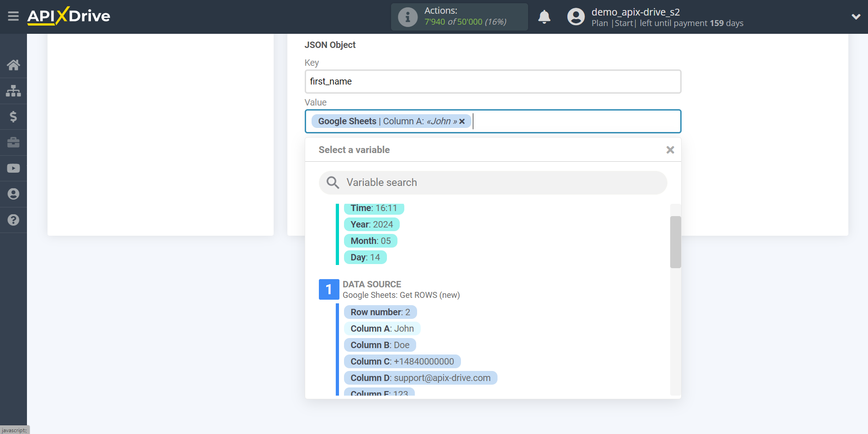Screen dimensions: 868x434
Task: Click the Variable search box
Action: click(x=493, y=183)
